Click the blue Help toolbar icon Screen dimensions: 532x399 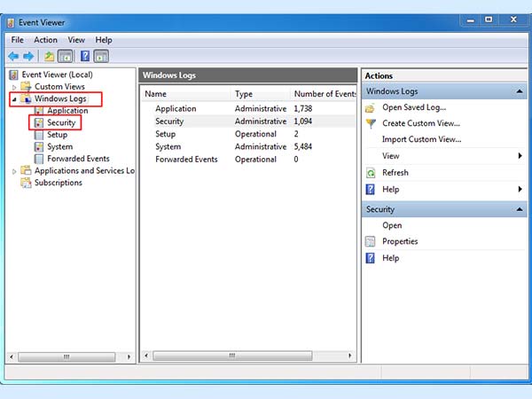pos(85,57)
